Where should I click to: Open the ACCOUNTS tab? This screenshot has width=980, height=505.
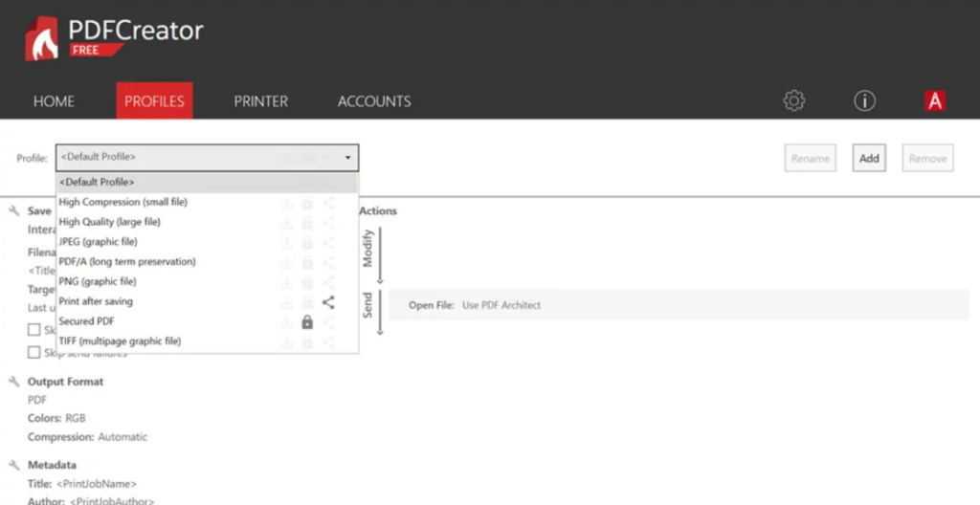(374, 101)
